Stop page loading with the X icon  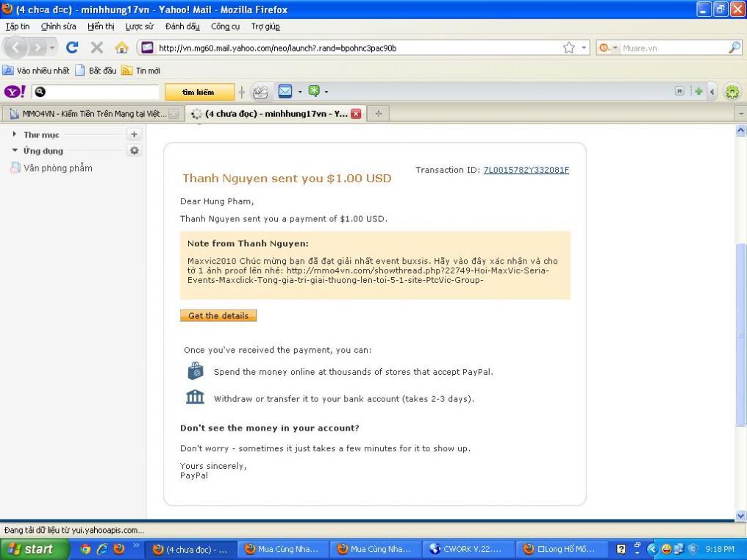pyautogui.click(x=97, y=47)
